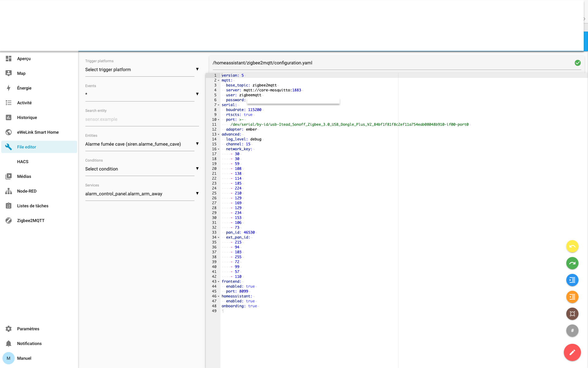Click the green checkmark YAML status icon
The image size is (588, 368).
[578, 63]
